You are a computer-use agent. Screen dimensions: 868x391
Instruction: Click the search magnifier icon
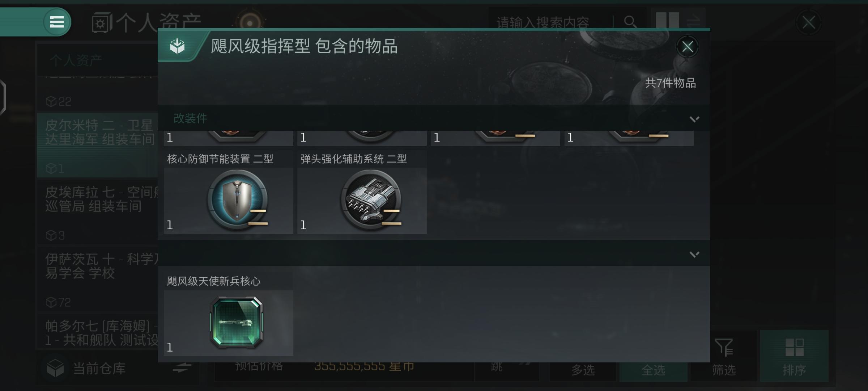coord(630,22)
